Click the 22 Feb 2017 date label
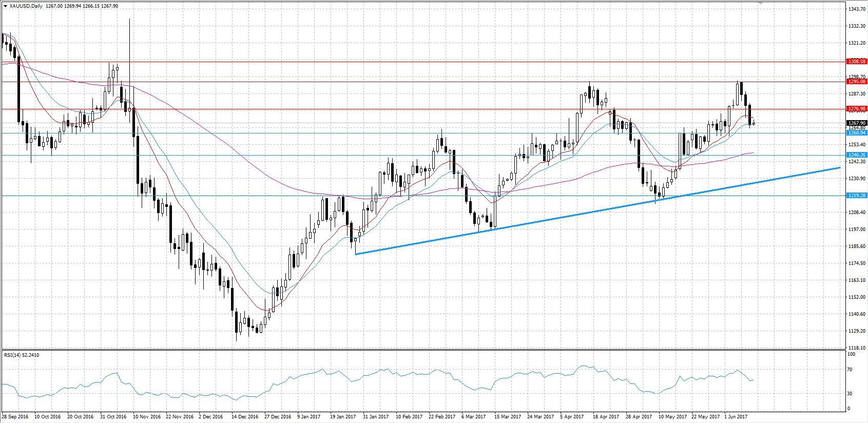Image resolution: width=868 pixels, height=423 pixels. pyautogui.click(x=442, y=417)
